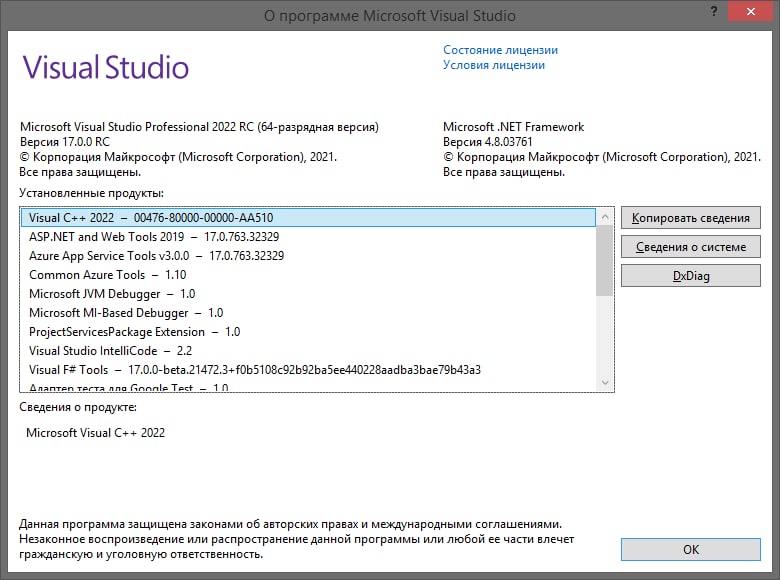Select ASP.NET and Web Tools 2019
780x580 pixels.
[x=308, y=237]
